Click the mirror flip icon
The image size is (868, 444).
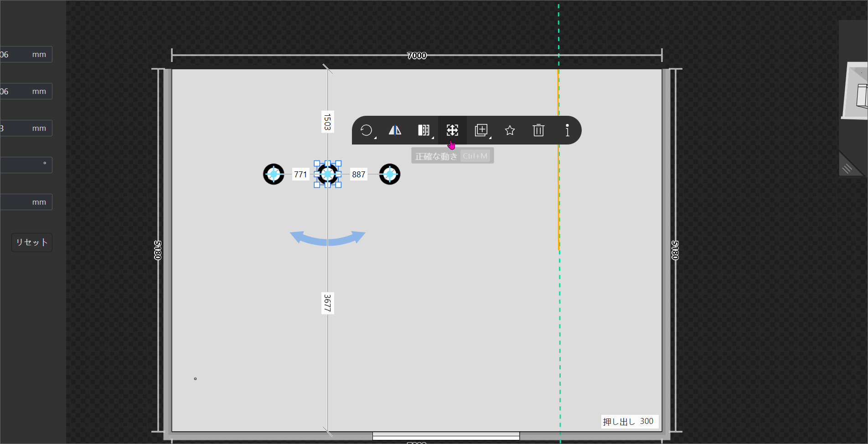coord(395,130)
